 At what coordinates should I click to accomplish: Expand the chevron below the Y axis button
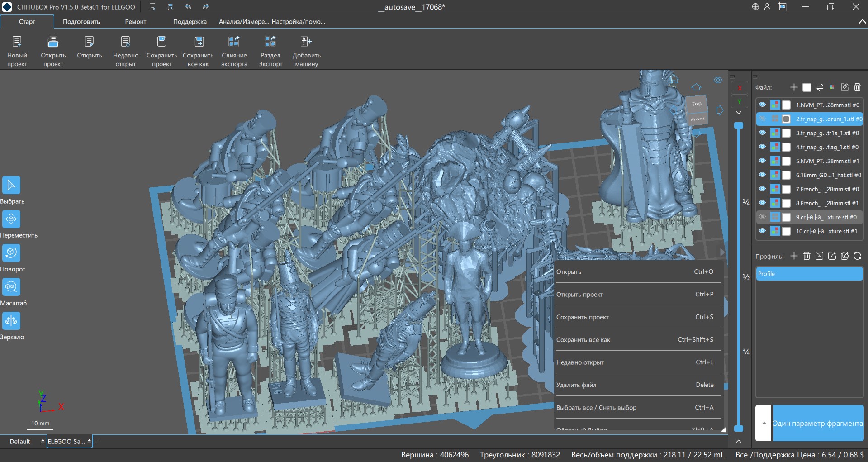pyautogui.click(x=739, y=113)
